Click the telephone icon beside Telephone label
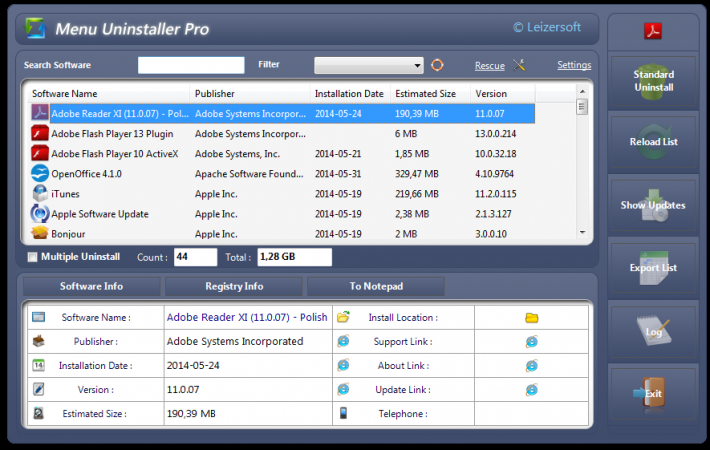The height and width of the screenshot is (450, 710). point(343,413)
